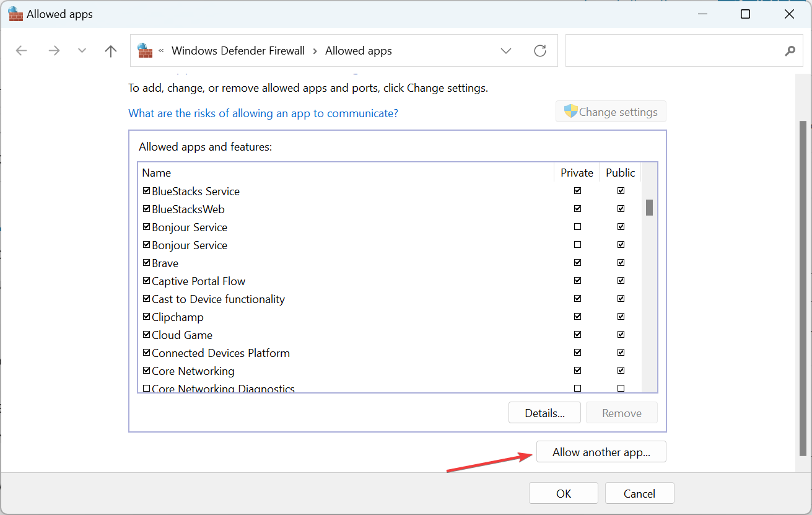Viewport: 812px width, 515px height.
Task: Toggle Private for Brave
Action: click(x=577, y=263)
